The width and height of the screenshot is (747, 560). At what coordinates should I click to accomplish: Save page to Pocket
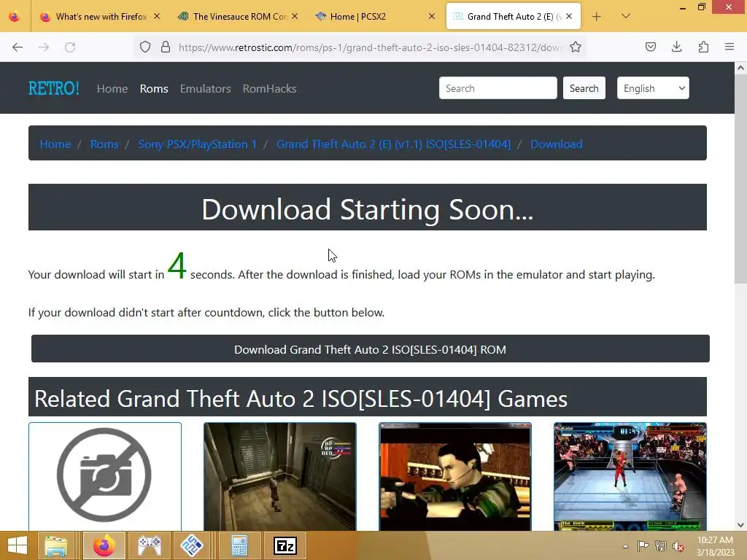tap(651, 47)
